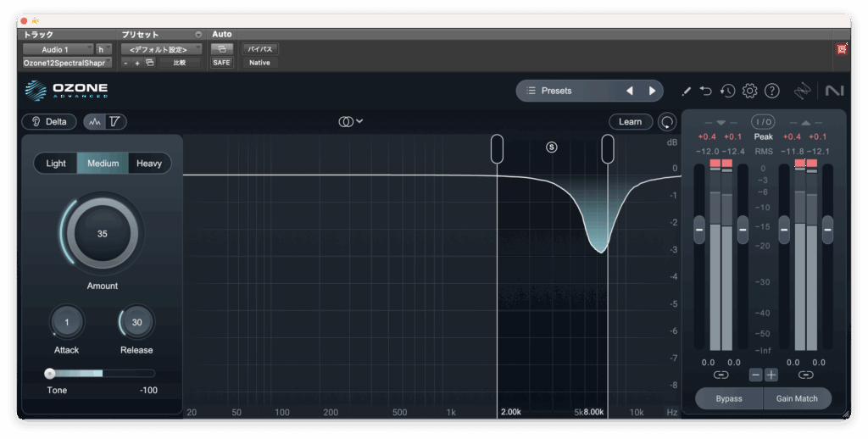Select the Heavy mode tab
868x439 pixels.
pyautogui.click(x=149, y=164)
